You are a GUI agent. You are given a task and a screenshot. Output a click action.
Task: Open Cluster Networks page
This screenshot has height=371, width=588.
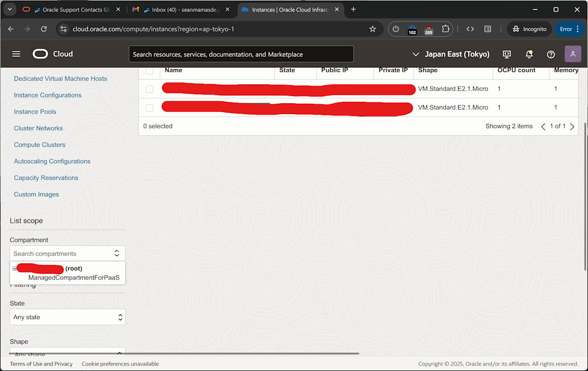38,128
